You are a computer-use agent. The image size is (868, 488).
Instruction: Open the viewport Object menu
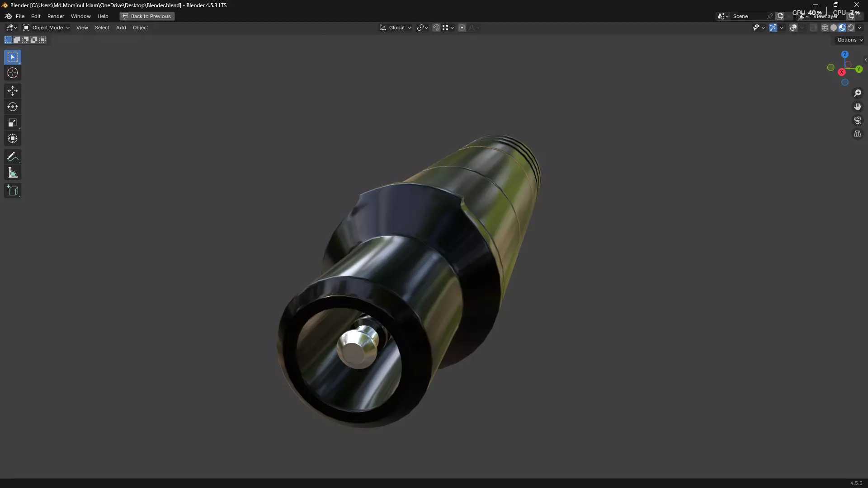click(x=140, y=28)
